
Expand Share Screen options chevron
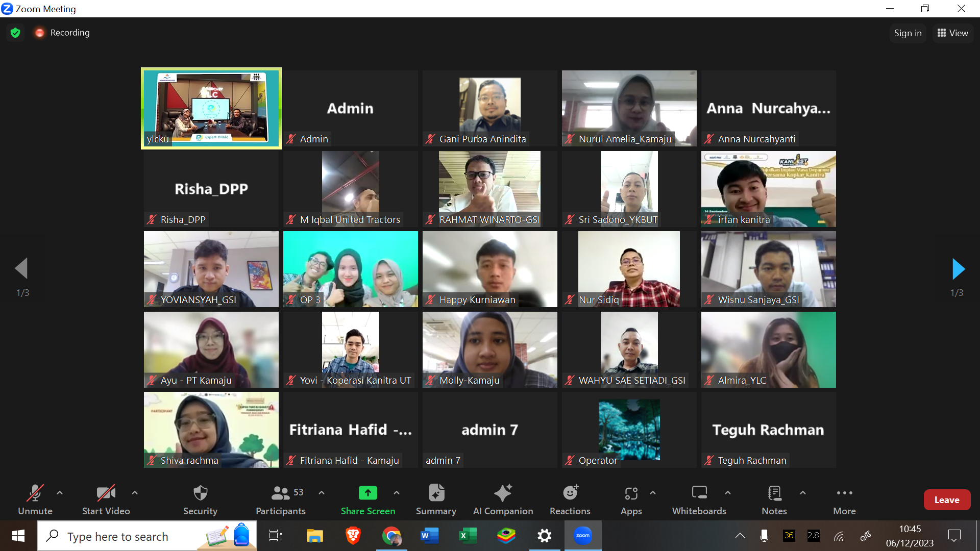397,493
